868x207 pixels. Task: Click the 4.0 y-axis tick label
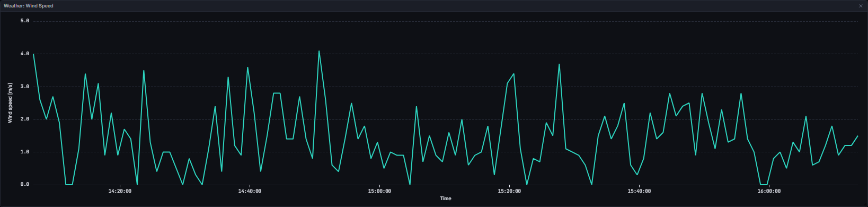click(x=24, y=54)
